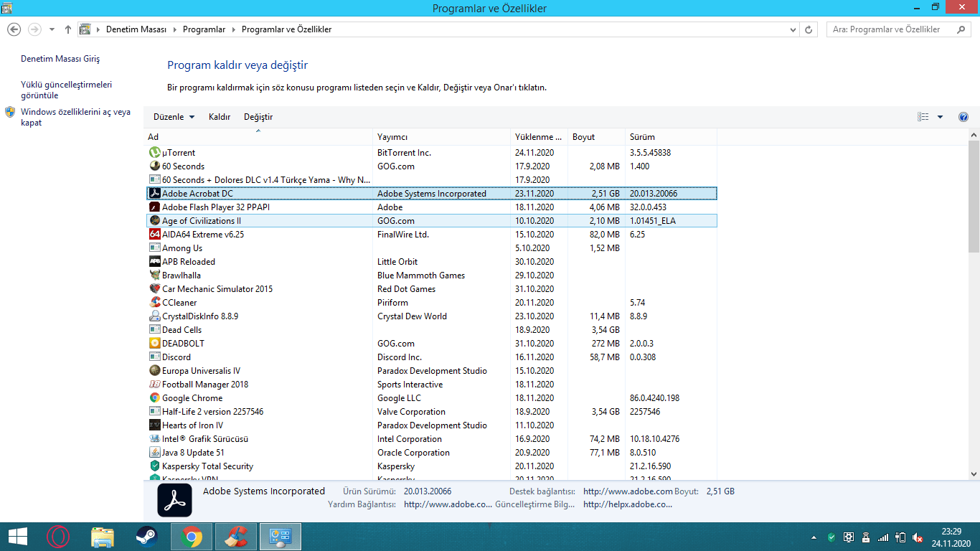Open the volume icon in the tray
The height and width of the screenshot is (551, 980).
[918, 537]
